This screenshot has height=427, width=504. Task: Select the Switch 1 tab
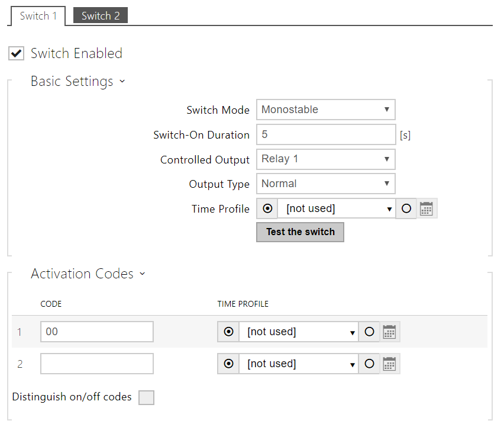click(38, 16)
